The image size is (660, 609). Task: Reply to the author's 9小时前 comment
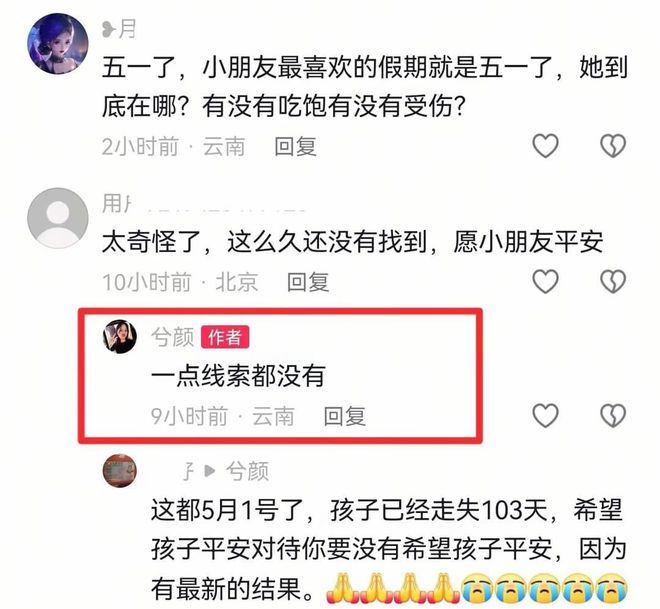344,416
